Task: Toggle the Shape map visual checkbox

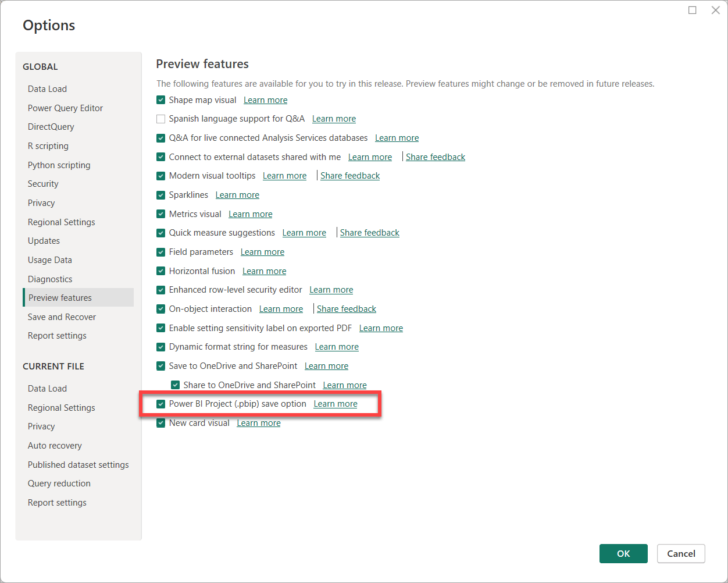Action: [161, 100]
